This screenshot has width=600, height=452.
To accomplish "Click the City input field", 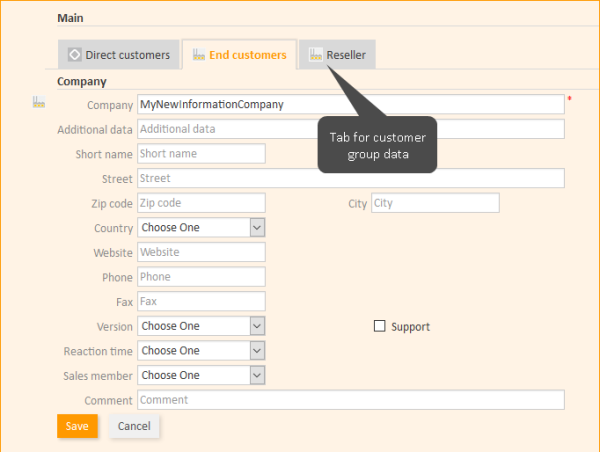I will [x=435, y=203].
